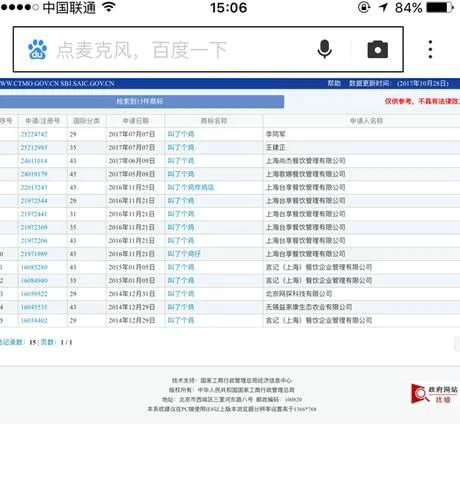Open image search using the camera icon

377,50
